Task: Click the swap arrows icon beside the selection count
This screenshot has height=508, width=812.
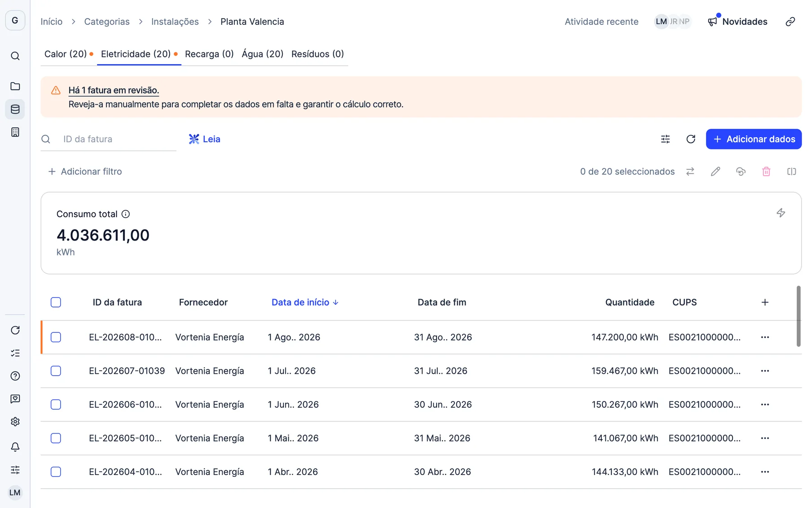Action: [x=690, y=172]
